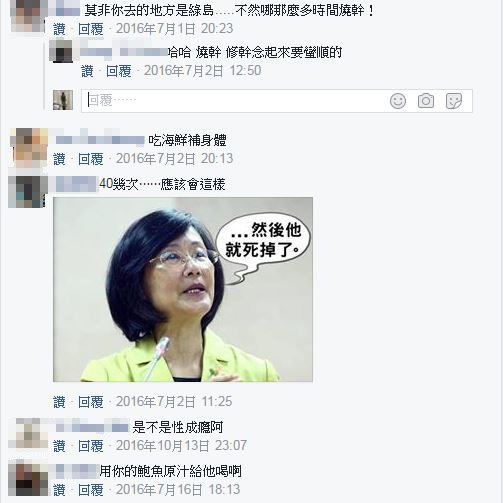This screenshot has height=503, width=503.
Task: Open the meme image with speech bubble
Action: click(183, 289)
